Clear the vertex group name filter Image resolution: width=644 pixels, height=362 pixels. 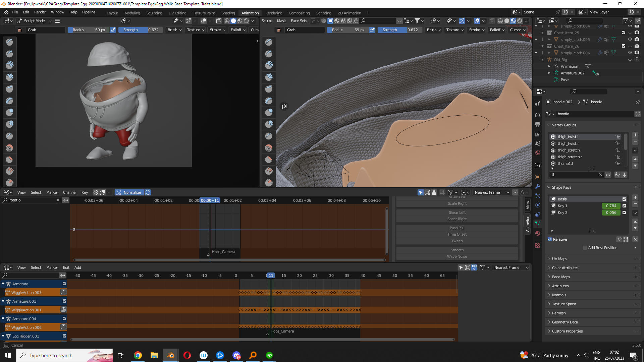pos(600,175)
